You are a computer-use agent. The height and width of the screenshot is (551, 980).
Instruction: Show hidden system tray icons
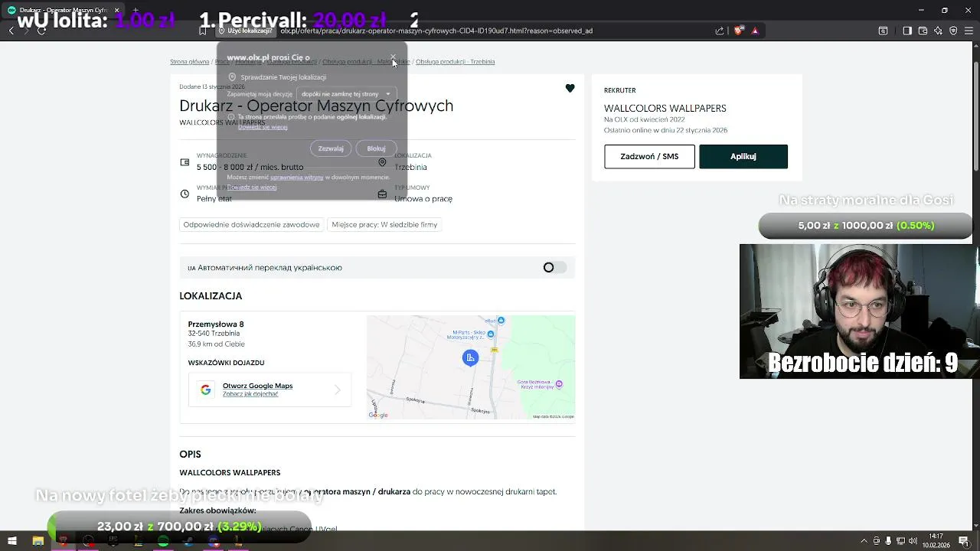865,541
